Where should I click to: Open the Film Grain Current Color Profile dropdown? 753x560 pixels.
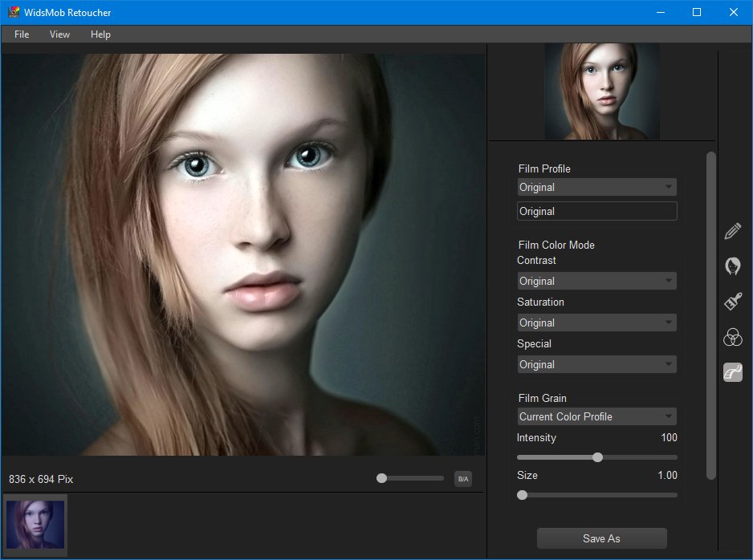pos(597,416)
